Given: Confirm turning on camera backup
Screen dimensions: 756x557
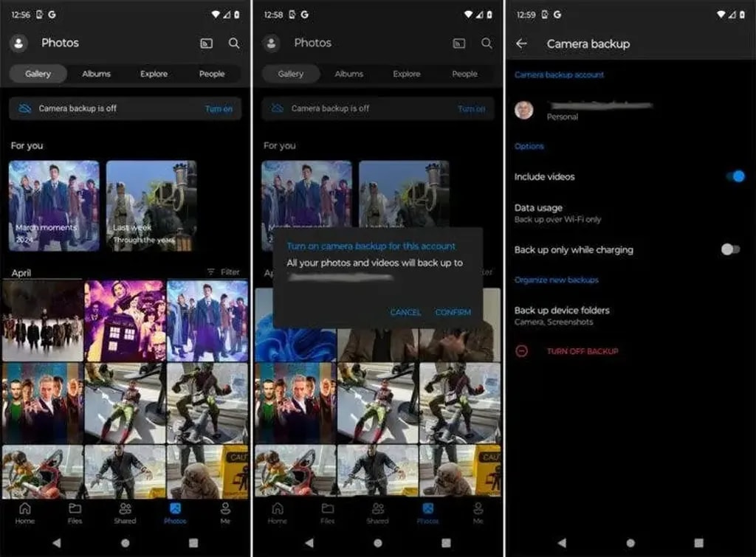Looking at the screenshot, I should point(454,312).
